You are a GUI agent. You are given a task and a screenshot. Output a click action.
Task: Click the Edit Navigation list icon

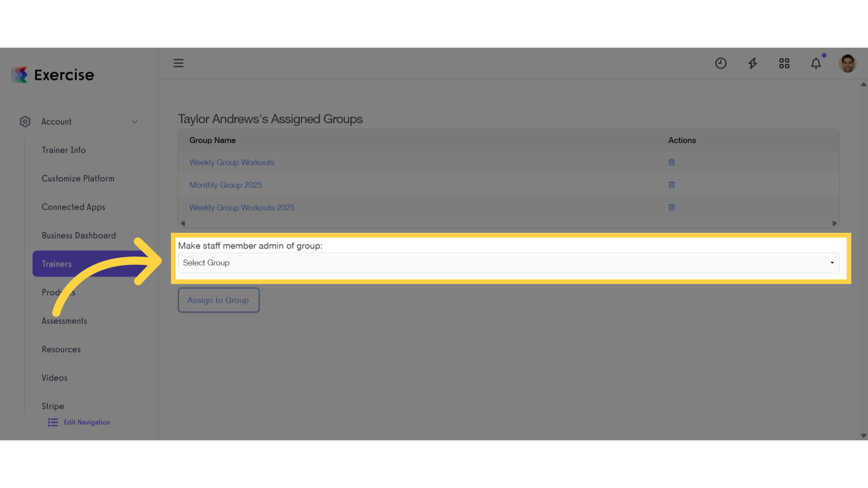coord(53,422)
